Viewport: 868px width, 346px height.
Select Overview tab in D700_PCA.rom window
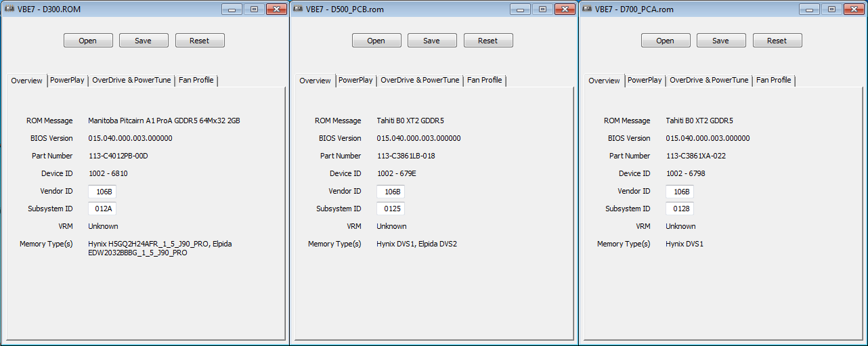[605, 80]
